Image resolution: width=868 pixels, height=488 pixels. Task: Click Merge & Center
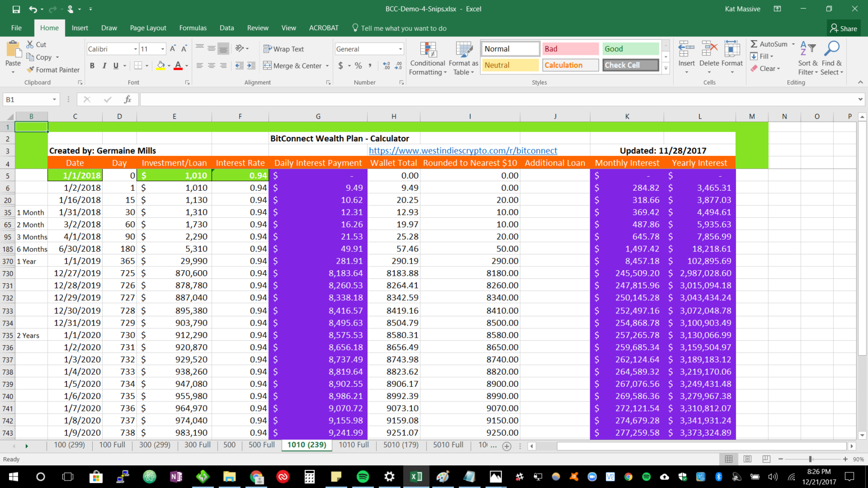(x=292, y=65)
